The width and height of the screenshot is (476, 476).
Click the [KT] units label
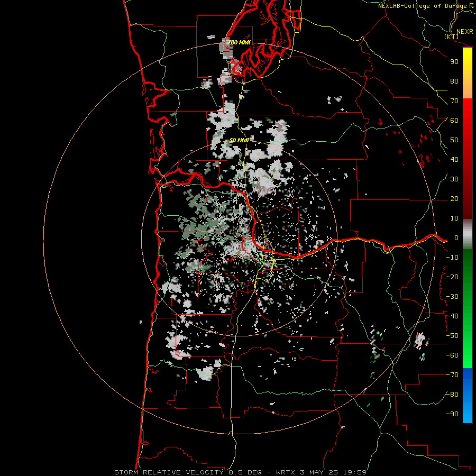click(452, 36)
